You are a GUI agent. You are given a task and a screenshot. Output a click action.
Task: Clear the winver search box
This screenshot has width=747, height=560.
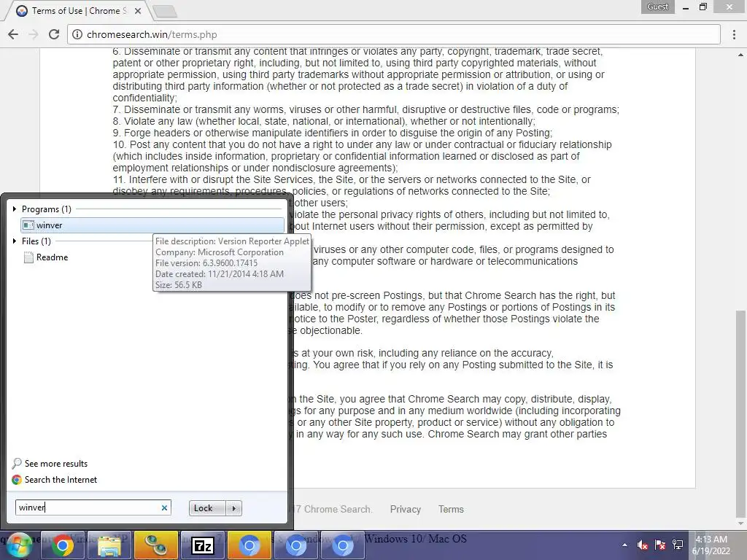point(164,507)
